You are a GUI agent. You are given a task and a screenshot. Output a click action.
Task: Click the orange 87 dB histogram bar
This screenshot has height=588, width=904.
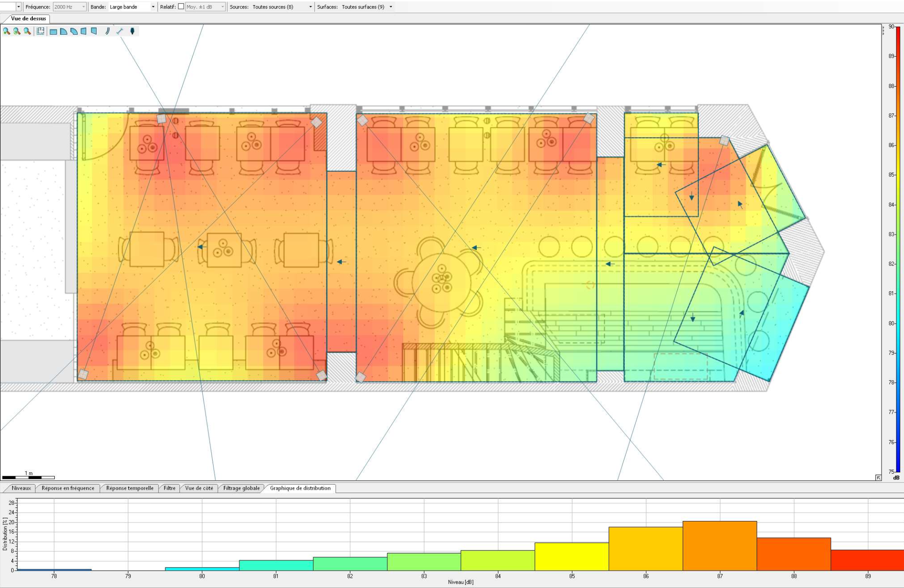720,546
